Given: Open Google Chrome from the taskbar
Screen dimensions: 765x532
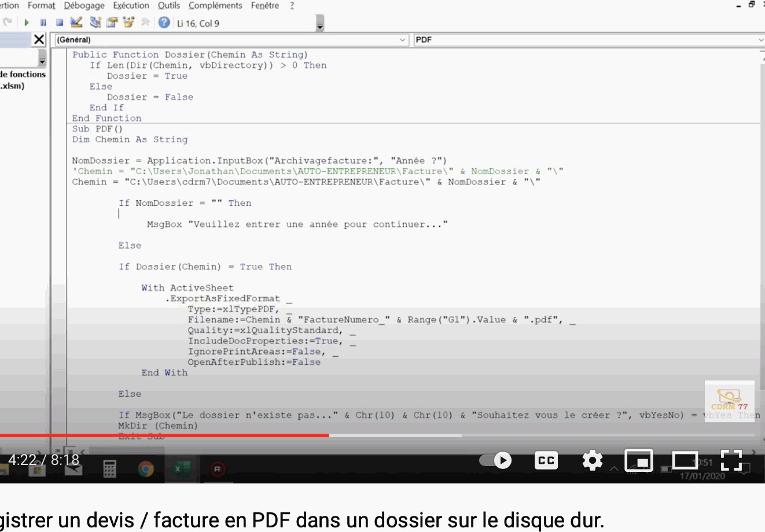Looking at the screenshot, I should pos(146,469).
